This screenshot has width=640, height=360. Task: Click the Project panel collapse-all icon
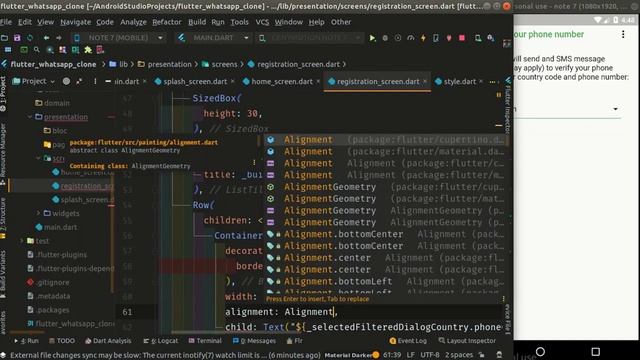pos(79,81)
